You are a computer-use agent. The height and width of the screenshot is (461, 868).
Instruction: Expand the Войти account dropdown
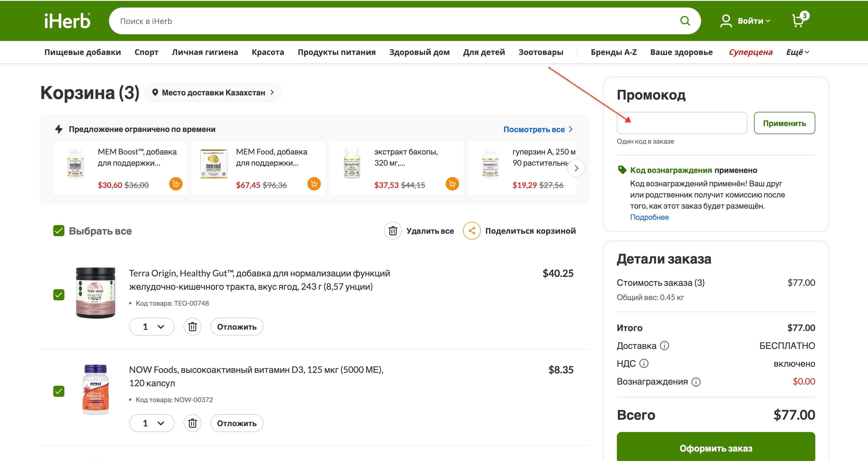(753, 21)
